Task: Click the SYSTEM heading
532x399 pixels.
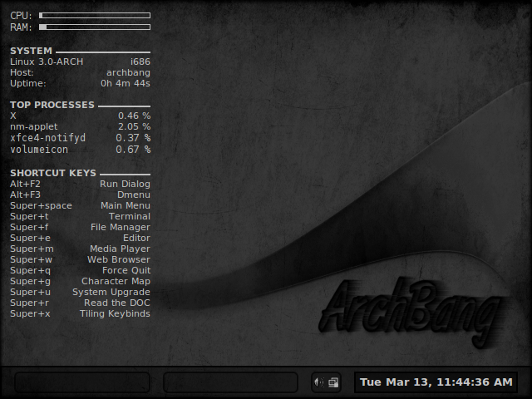Action: coord(31,51)
